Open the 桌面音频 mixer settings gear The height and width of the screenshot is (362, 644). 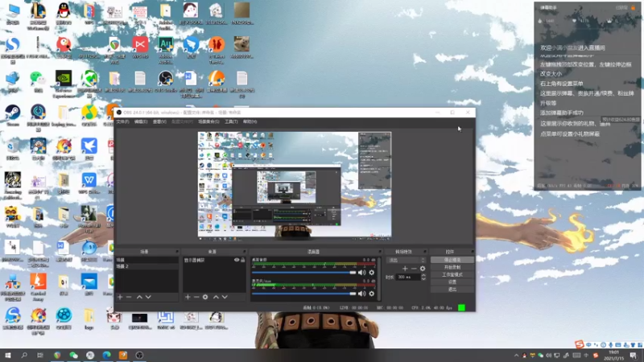(x=372, y=273)
